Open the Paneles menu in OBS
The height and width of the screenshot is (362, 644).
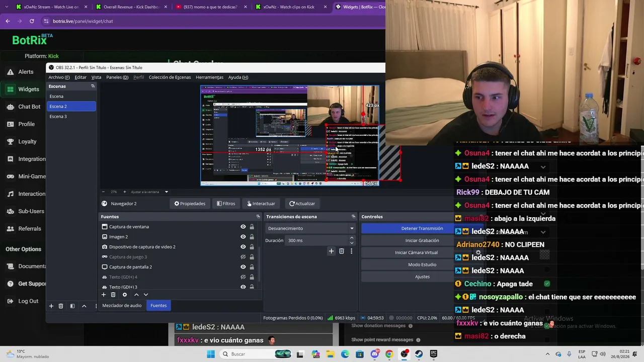117,77
